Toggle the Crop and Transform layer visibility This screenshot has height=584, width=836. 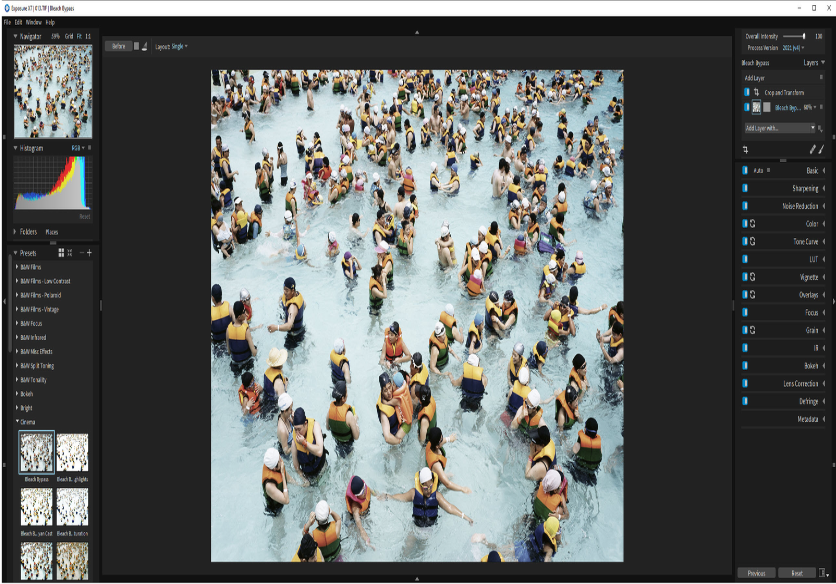tap(746, 92)
